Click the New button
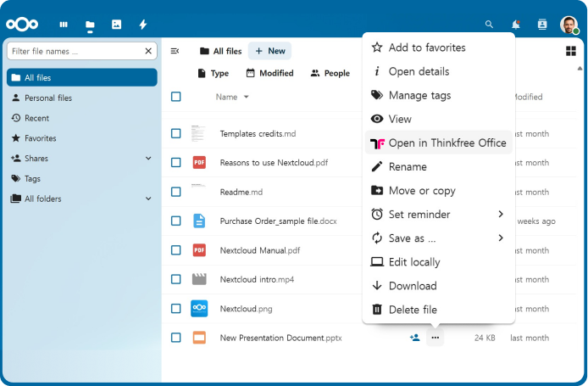The width and height of the screenshot is (588, 386). click(x=269, y=51)
